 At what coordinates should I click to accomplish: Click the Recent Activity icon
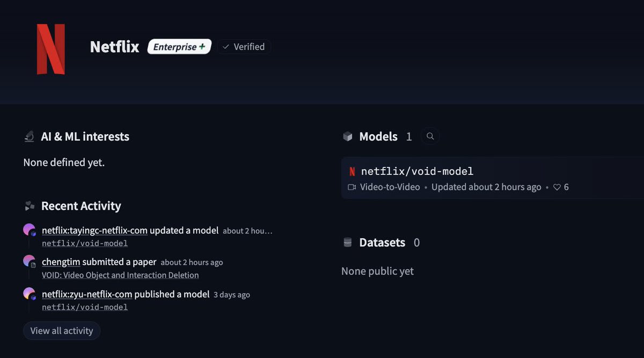pos(30,206)
